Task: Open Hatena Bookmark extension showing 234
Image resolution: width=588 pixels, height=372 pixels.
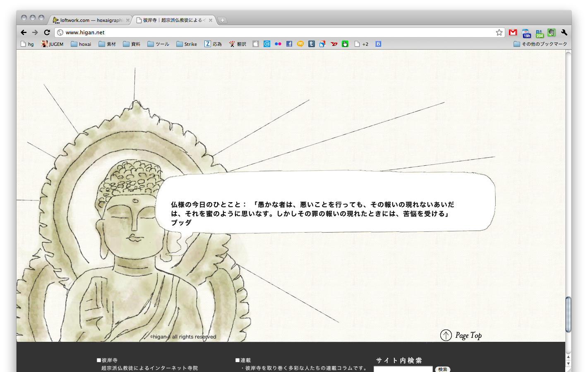Action: click(539, 33)
